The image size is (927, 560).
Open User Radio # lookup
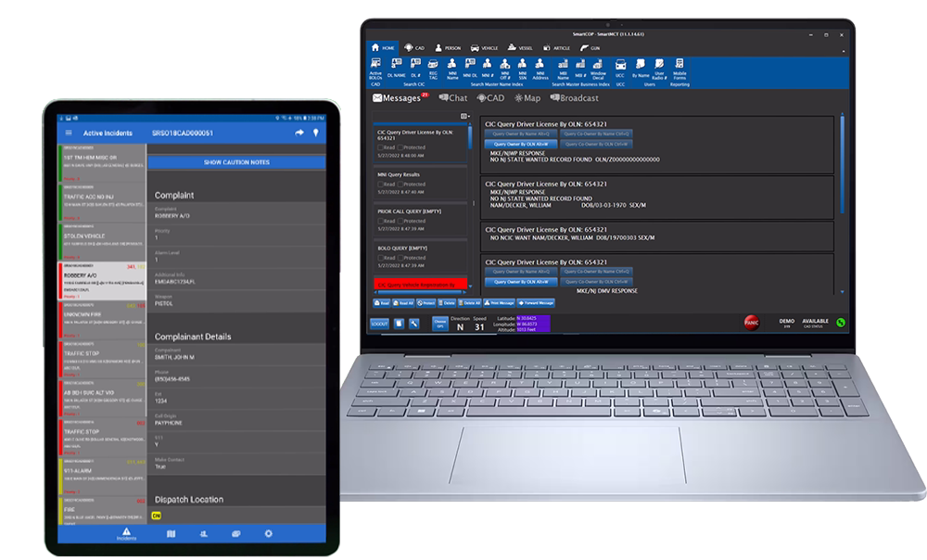(x=659, y=69)
